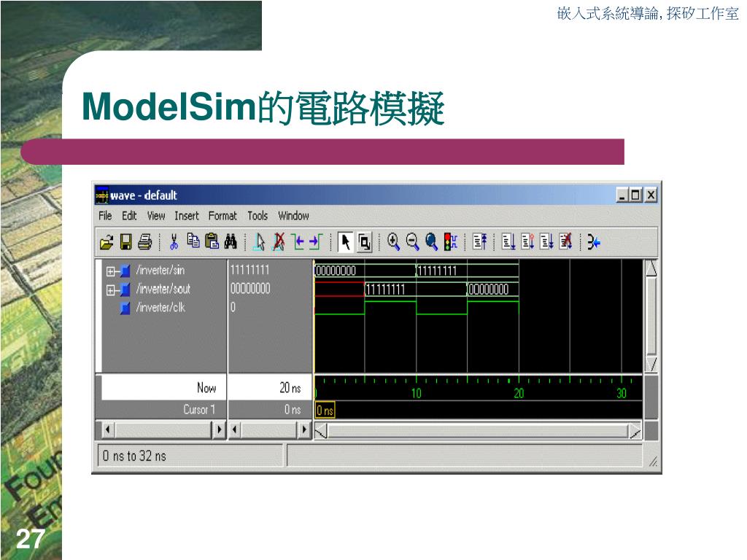Expand the /inverter/sin signal
The height and width of the screenshot is (560, 747).
[110, 271]
